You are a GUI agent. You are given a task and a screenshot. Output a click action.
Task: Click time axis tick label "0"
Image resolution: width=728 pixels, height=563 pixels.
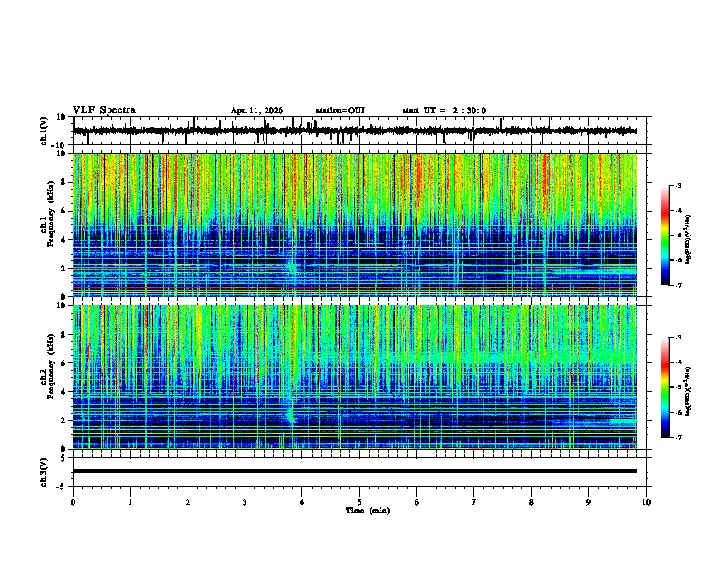pos(73,502)
